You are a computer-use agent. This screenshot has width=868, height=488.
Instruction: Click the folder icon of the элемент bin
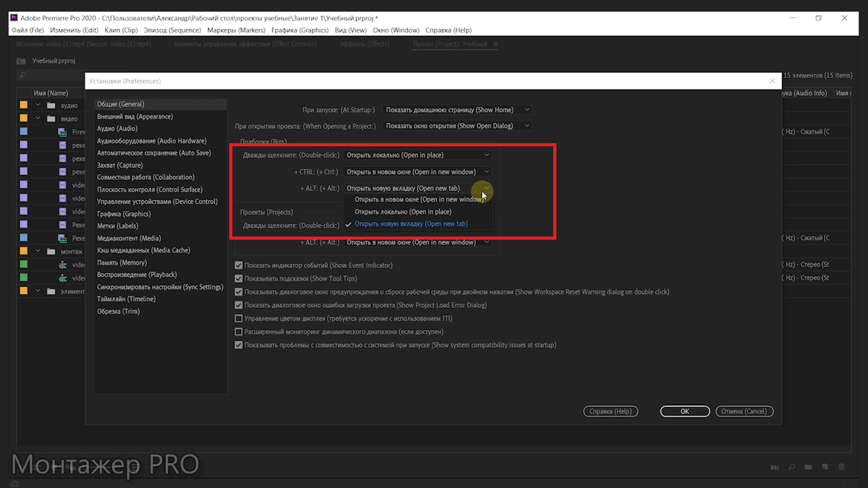[x=51, y=291]
